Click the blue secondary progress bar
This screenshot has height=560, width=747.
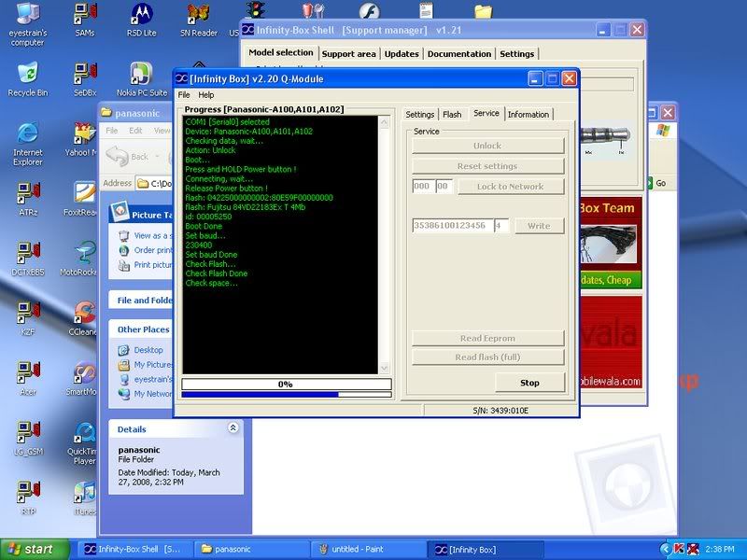click(287, 394)
